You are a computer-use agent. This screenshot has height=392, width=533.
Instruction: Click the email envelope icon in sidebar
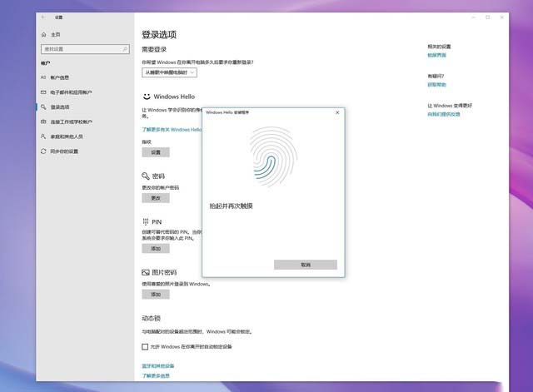pos(43,92)
